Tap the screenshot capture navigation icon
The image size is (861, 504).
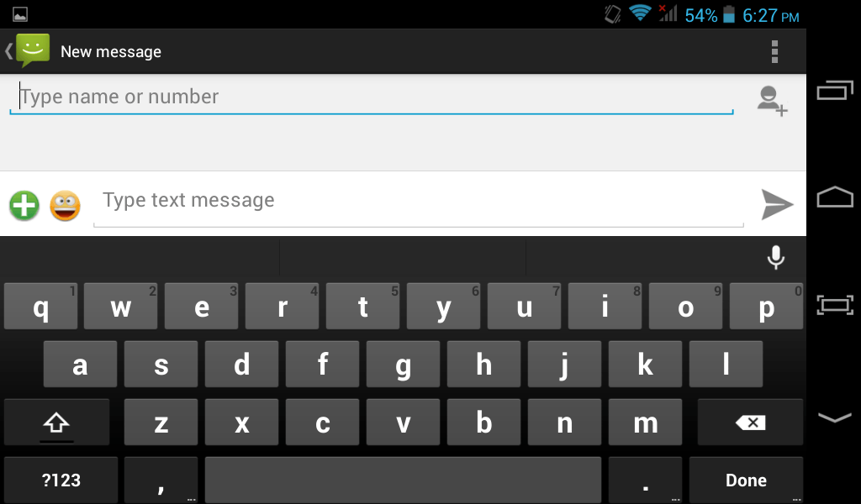click(x=835, y=304)
